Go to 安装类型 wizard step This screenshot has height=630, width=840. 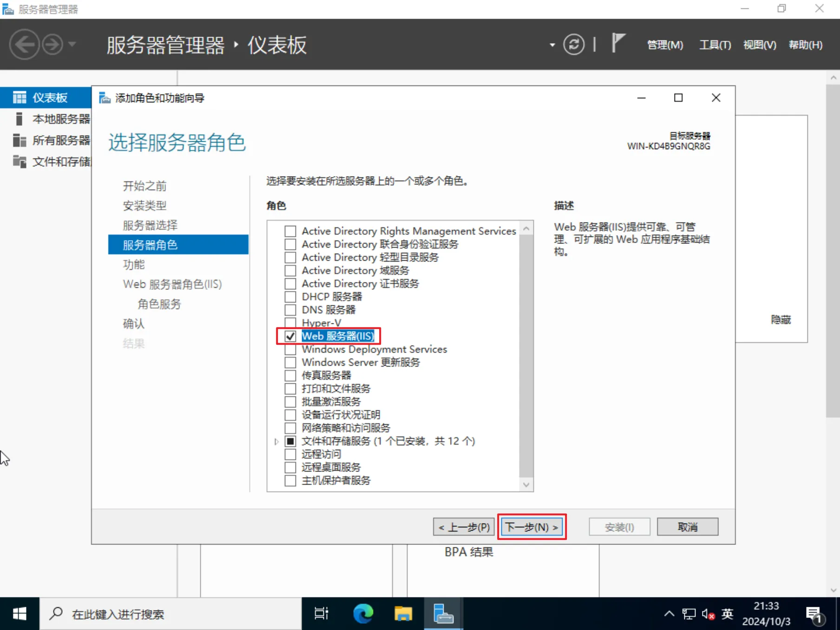(144, 205)
